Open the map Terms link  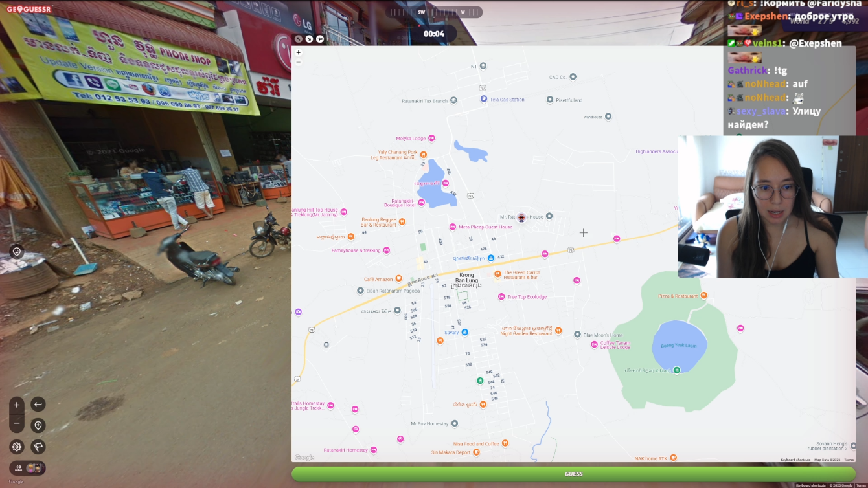pyautogui.click(x=849, y=460)
